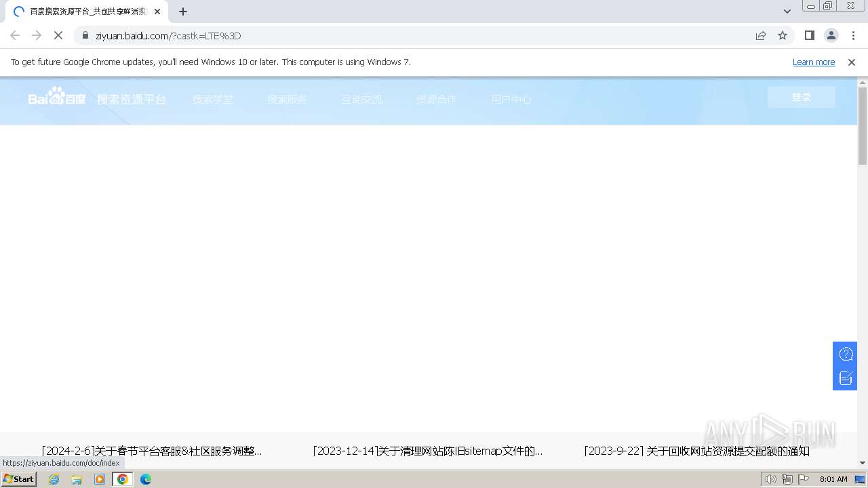Open the feedback edit floating icon
The width and height of the screenshot is (868, 488).
point(846,378)
